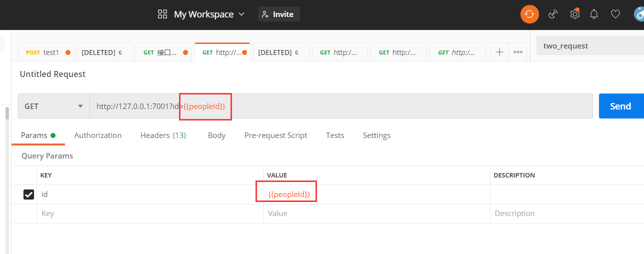644x254 pixels.
Task: Open the capture requests satellite icon
Action: (x=553, y=14)
